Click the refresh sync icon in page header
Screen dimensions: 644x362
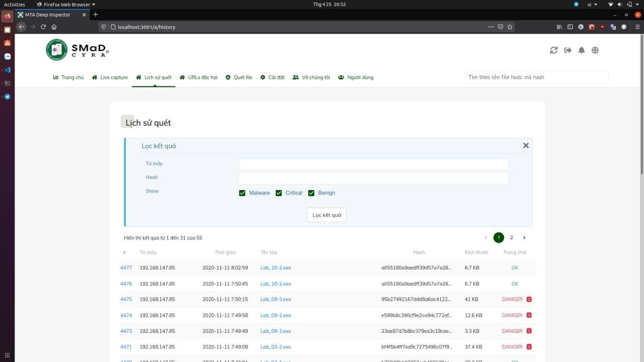click(x=554, y=50)
